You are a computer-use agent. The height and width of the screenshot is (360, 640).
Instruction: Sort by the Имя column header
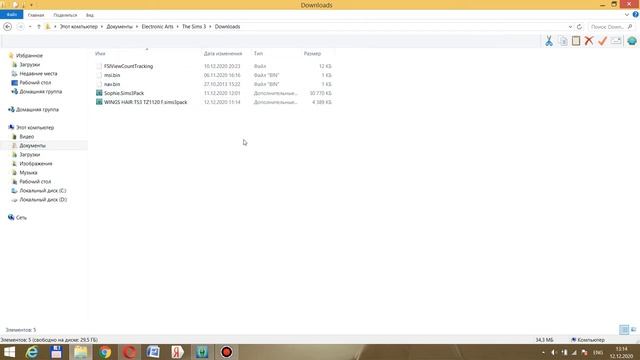[100, 53]
